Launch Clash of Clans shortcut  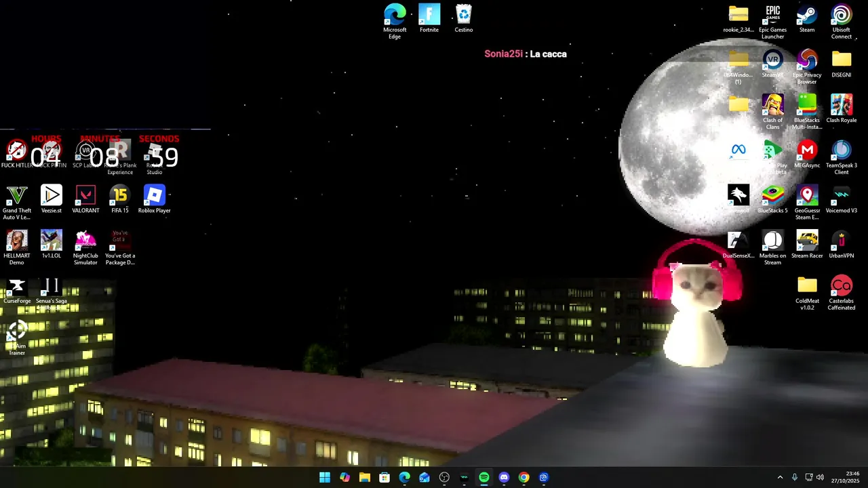(x=772, y=112)
